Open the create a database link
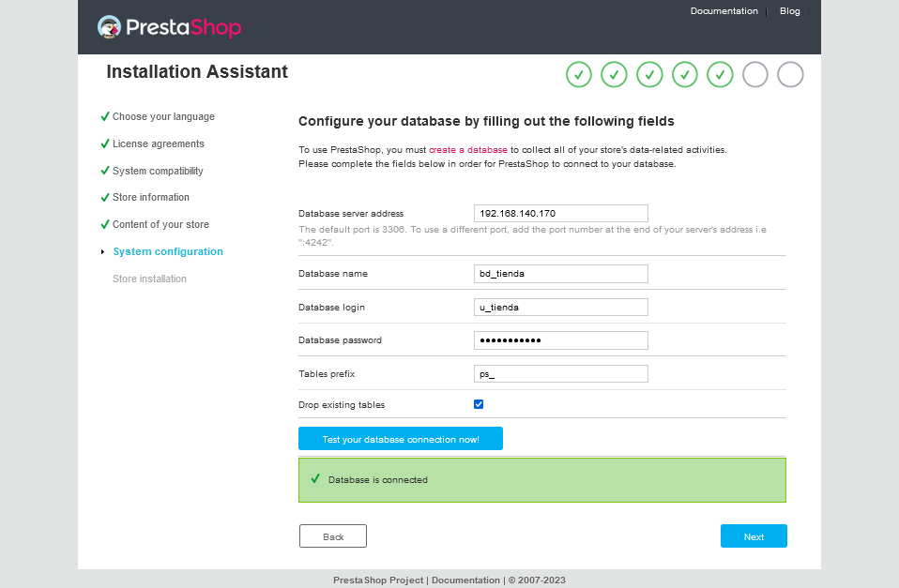The width and height of the screenshot is (899, 588). (467, 150)
